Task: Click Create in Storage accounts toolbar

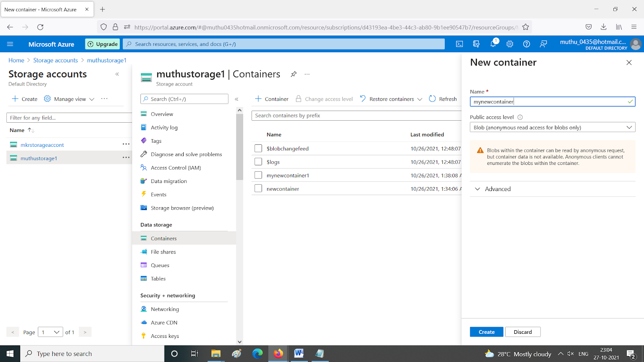Action: click(x=25, y=99)
